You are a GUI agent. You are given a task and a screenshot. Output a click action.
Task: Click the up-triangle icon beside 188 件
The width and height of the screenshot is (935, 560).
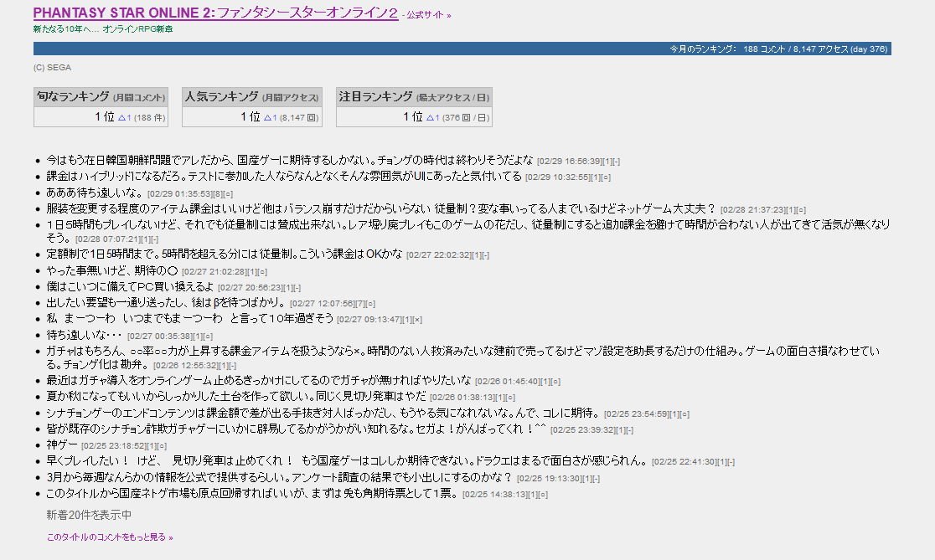pyautogui.click(x=121, y=117)
